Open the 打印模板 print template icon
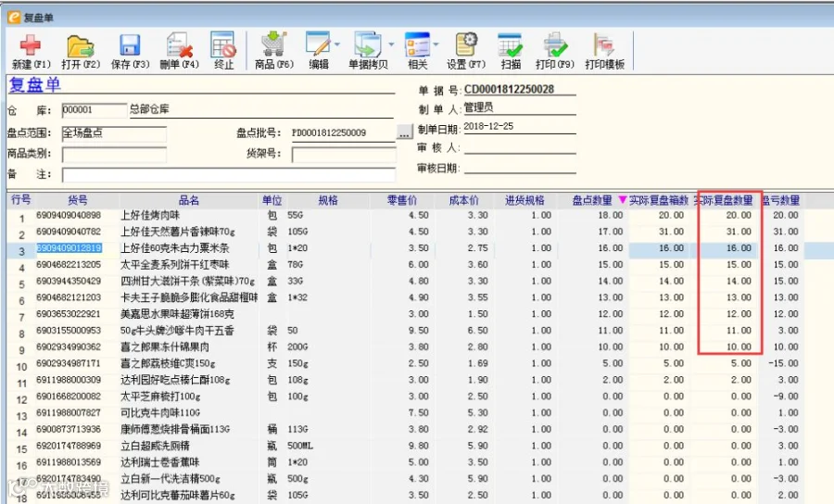Viewport: 834px width, 504px height. tap(604, 44)
